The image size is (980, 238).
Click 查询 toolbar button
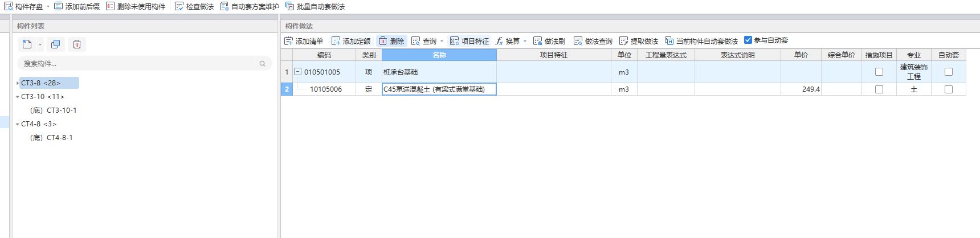pyautogui.click(x=424, y=41)
